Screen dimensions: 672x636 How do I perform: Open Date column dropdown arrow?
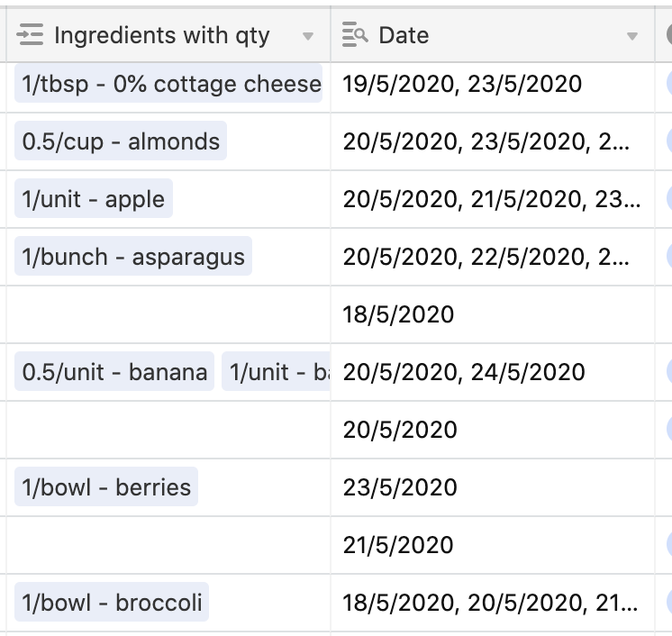click(x=631, y=36)
